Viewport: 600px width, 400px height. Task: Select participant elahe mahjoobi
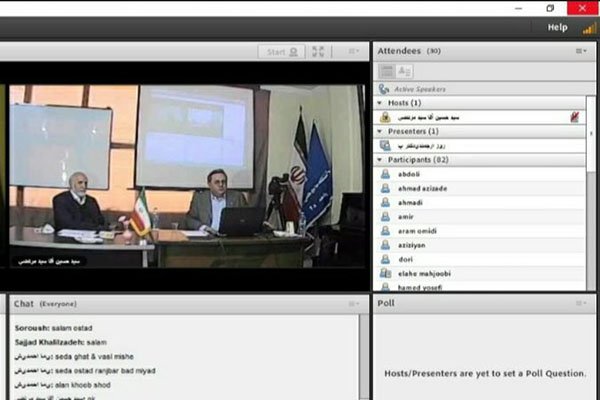tap(480, 273)
